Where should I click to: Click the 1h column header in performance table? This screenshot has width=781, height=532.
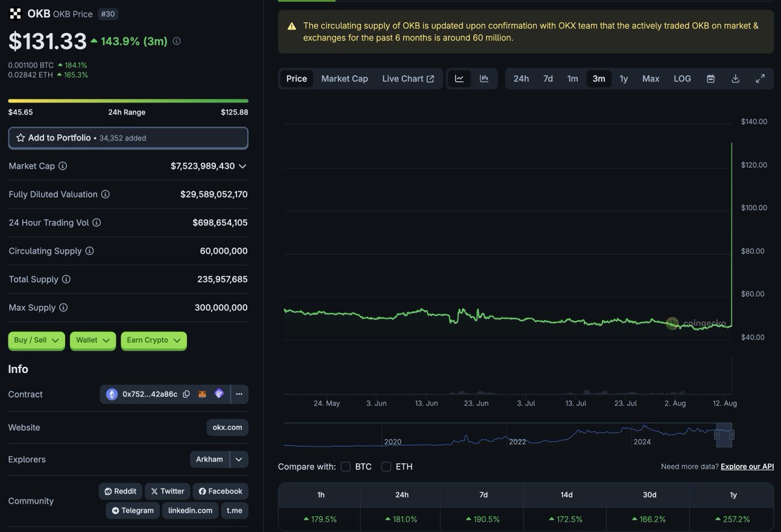[321, 495]
